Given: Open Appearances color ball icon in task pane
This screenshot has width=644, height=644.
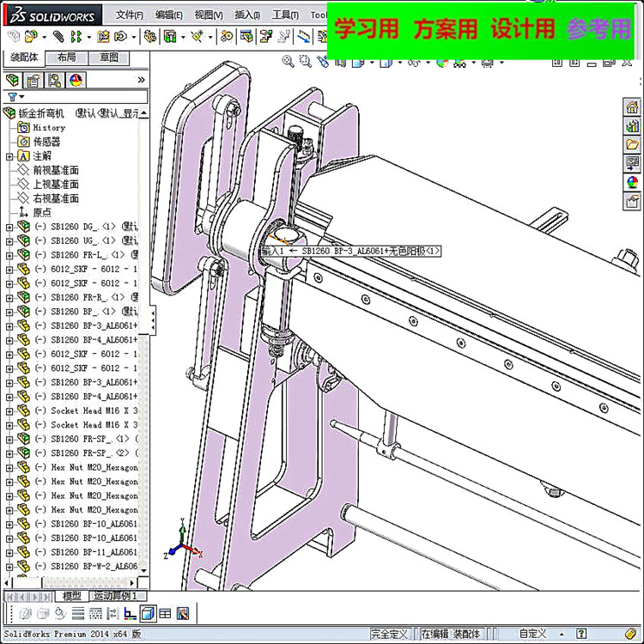Looking at the screenshot, I should point(632,182).
